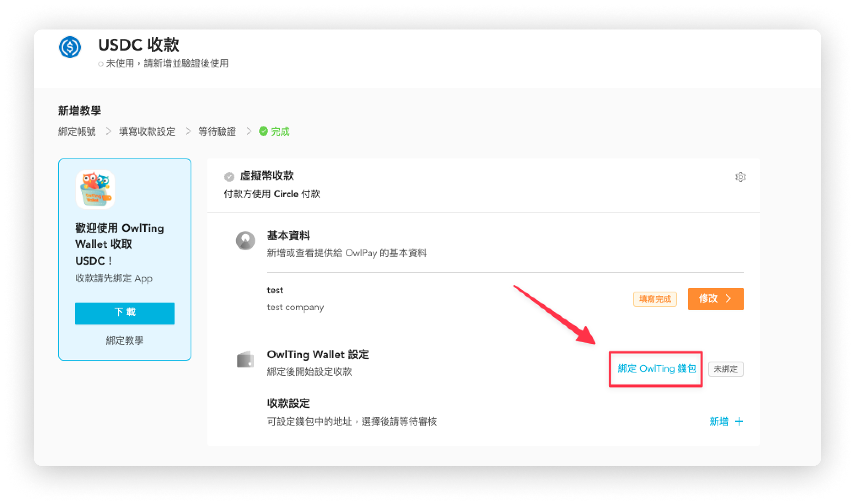The height and width of the screenshot is (504, 855).
Task: Select the 綁定帳號 step
Action: (77, 131)
